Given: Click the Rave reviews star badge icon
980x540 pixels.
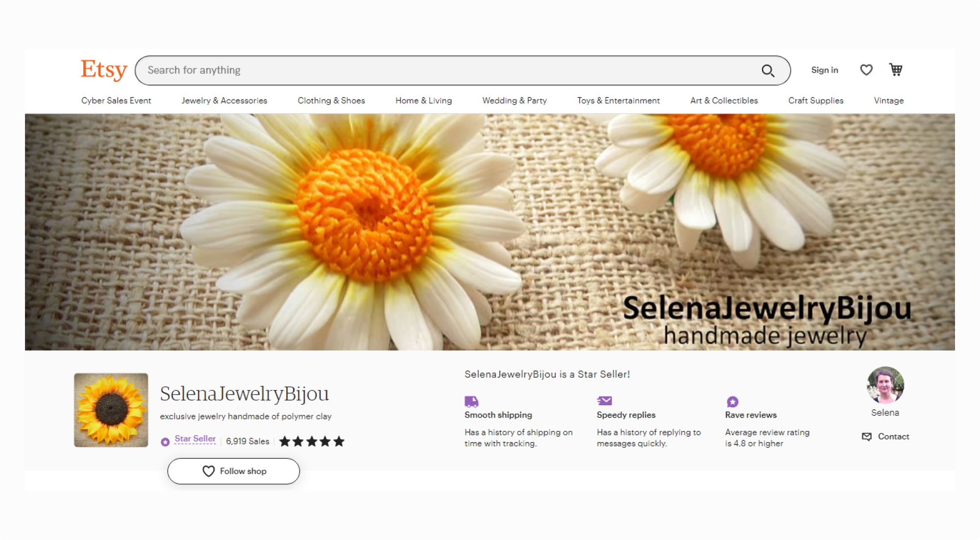Looking at the screenshot, I should (733, 402).
